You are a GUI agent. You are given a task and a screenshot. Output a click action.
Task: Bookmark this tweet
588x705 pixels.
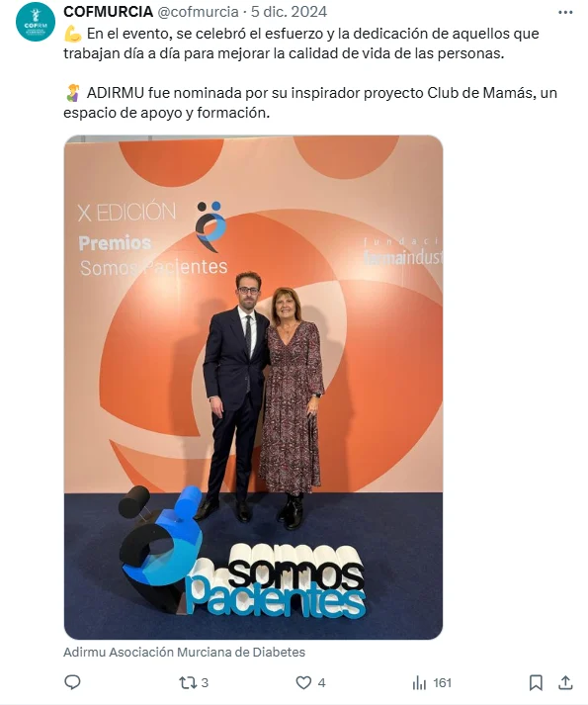click(x=536, y=683)
